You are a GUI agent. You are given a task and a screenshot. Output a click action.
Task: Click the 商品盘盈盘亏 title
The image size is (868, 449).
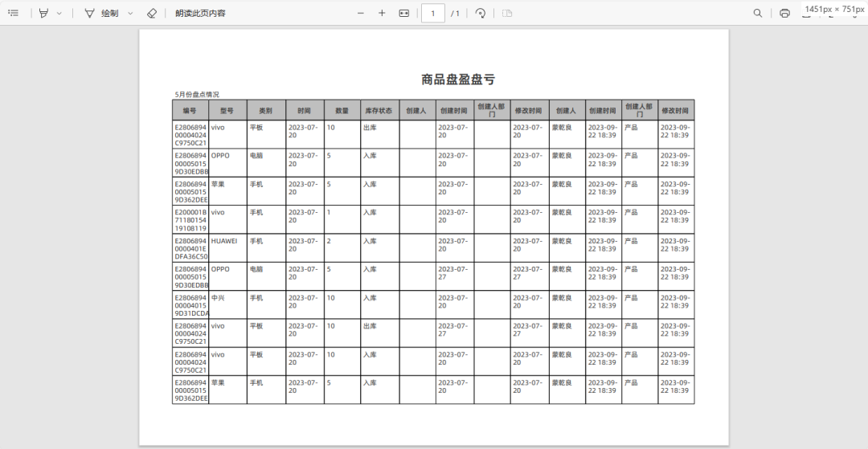point(458,80)
